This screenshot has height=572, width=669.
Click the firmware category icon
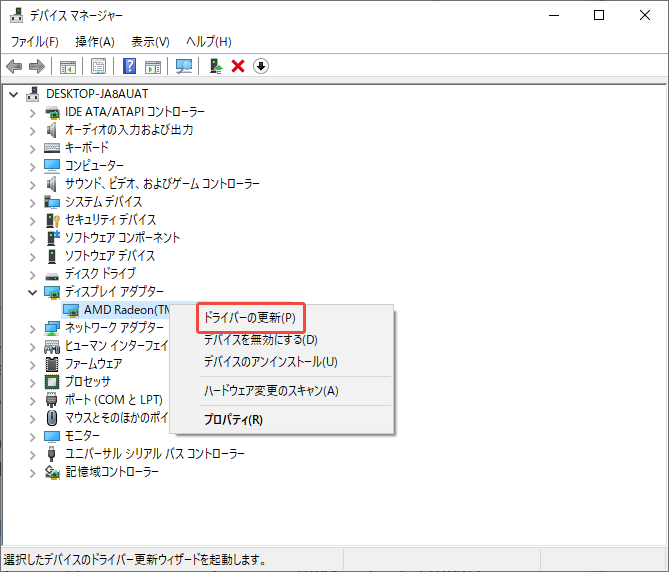click(x=52, y=364)
